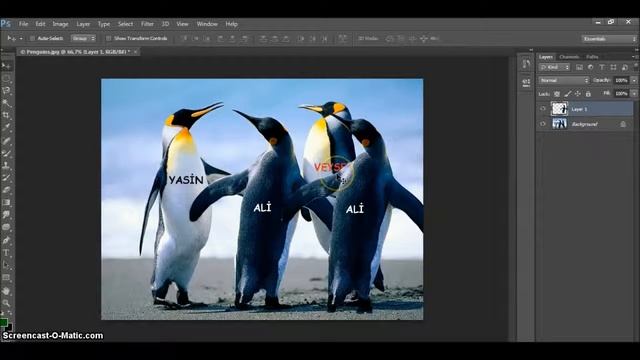Select the Pen tool
Viewport: 640px width, 360px height.
click(x=6, y=240)
